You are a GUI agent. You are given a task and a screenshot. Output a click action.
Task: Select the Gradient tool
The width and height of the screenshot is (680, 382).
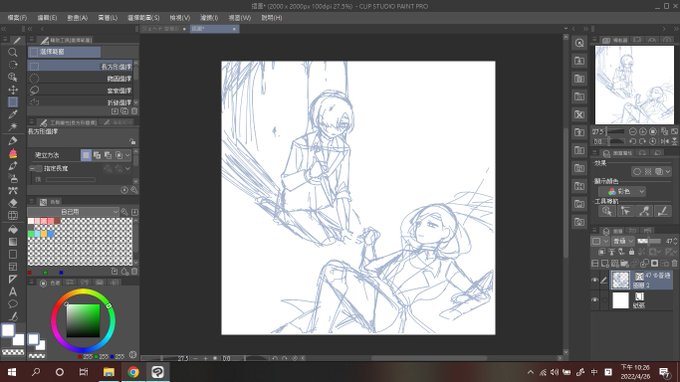pos(13,242)
